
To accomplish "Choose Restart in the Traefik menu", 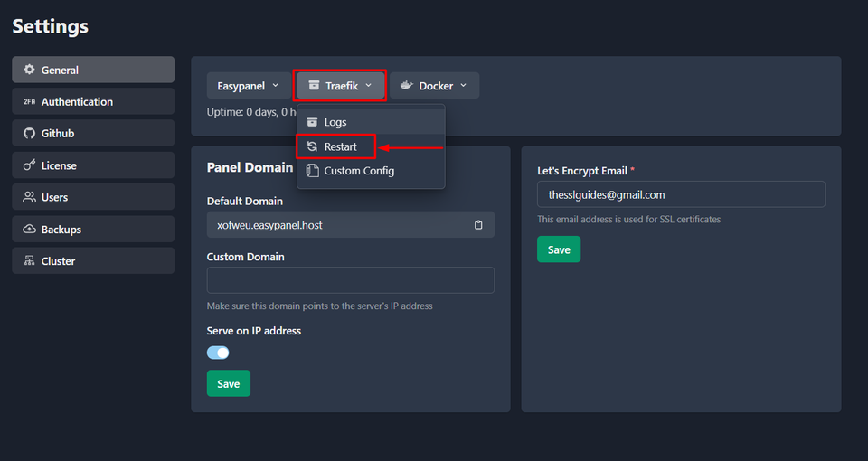I will point(340,146).
